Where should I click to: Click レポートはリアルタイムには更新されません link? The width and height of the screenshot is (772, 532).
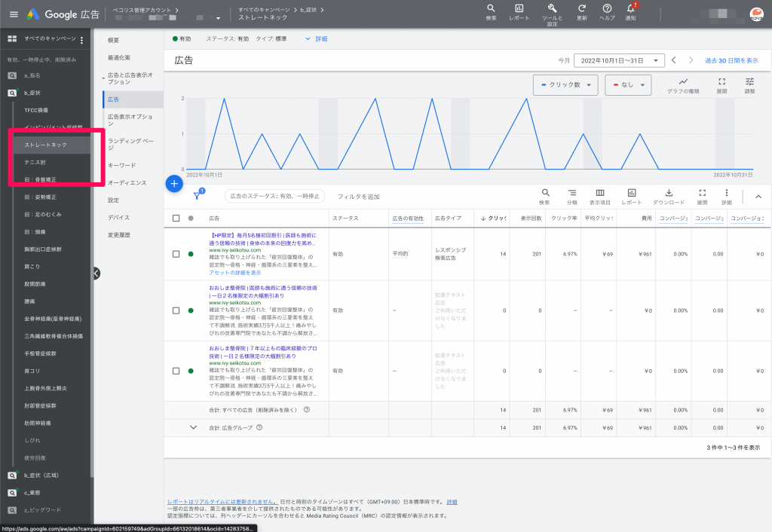222,502
